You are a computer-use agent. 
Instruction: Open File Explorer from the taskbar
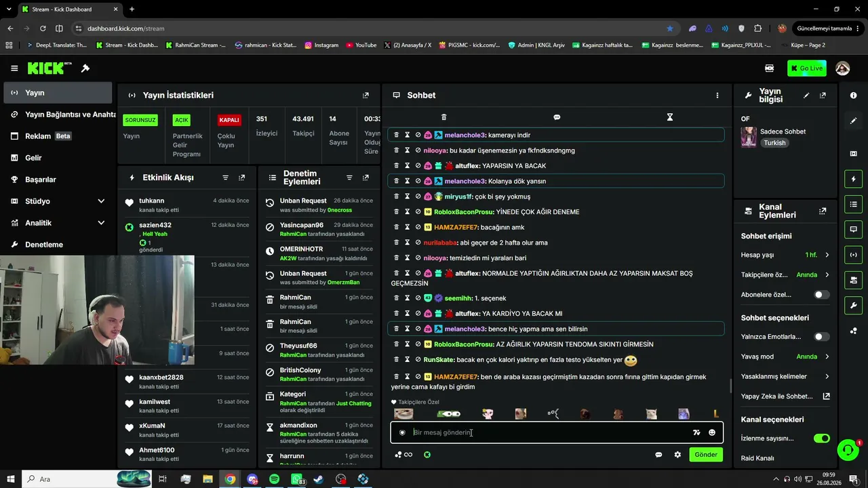pos(208,479)
